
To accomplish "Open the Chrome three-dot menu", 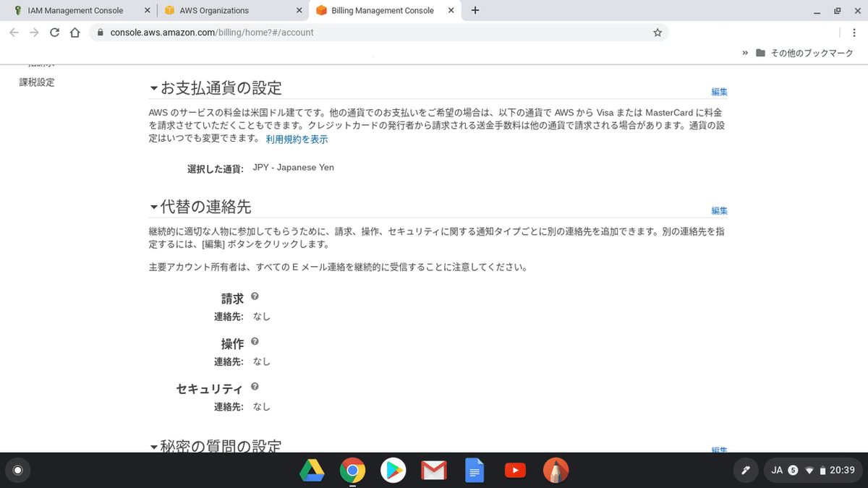I will (x=854, y=32).
